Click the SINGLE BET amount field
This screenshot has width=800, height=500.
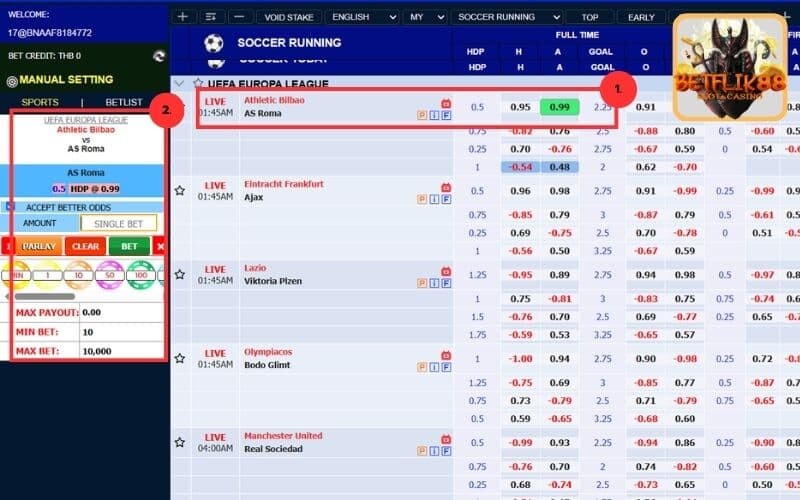pos(118,223)
